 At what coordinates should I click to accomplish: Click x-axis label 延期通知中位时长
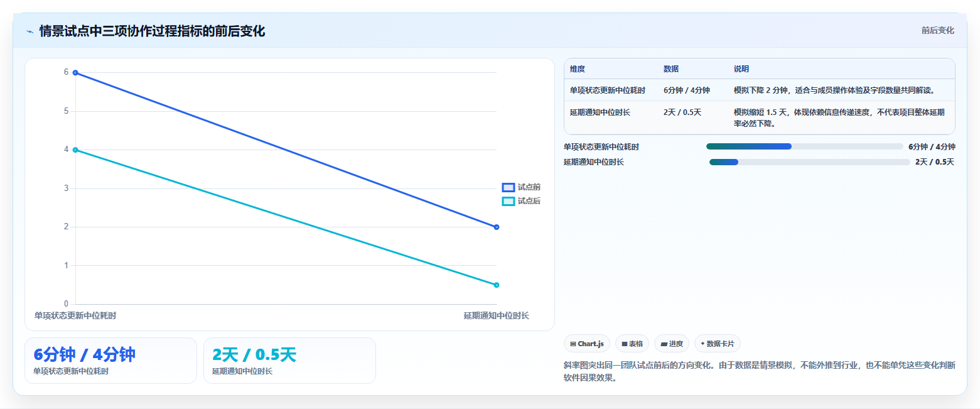coord(497,315)
